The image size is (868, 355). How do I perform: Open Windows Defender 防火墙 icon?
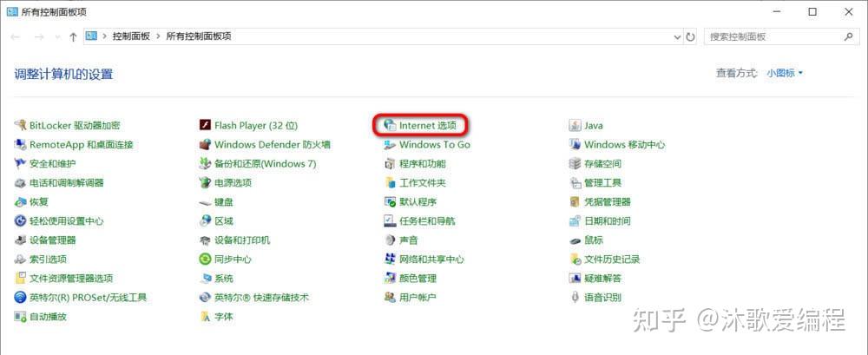tap(206, 145)
